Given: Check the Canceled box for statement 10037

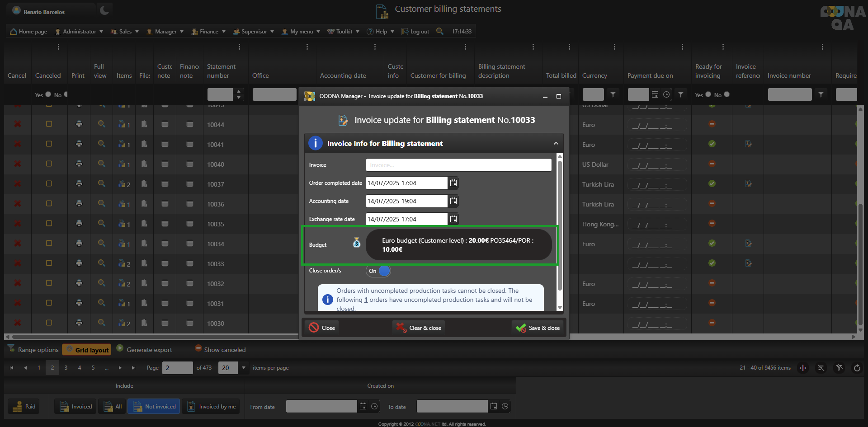Looking at the screenshot, I should [49, 184].
